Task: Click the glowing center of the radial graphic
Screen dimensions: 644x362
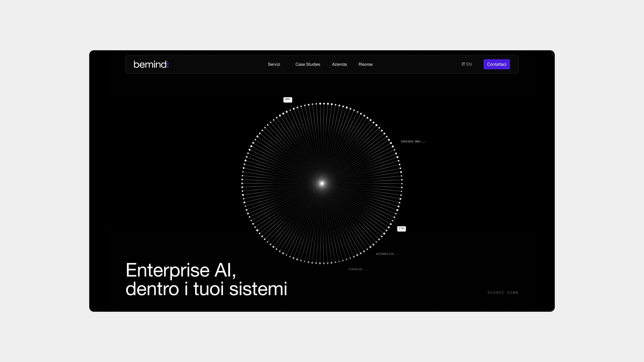Action: click(322, 184)
